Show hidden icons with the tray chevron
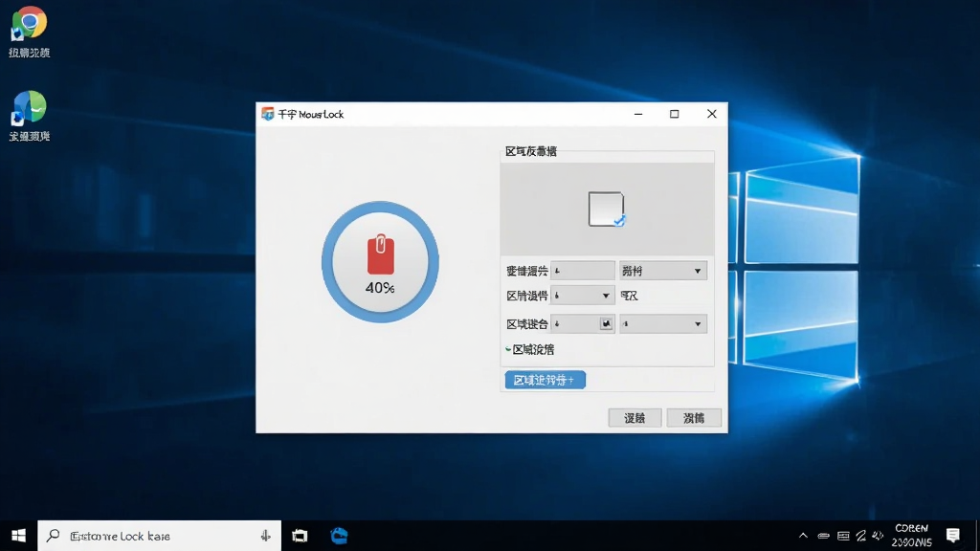 (803, 536)
